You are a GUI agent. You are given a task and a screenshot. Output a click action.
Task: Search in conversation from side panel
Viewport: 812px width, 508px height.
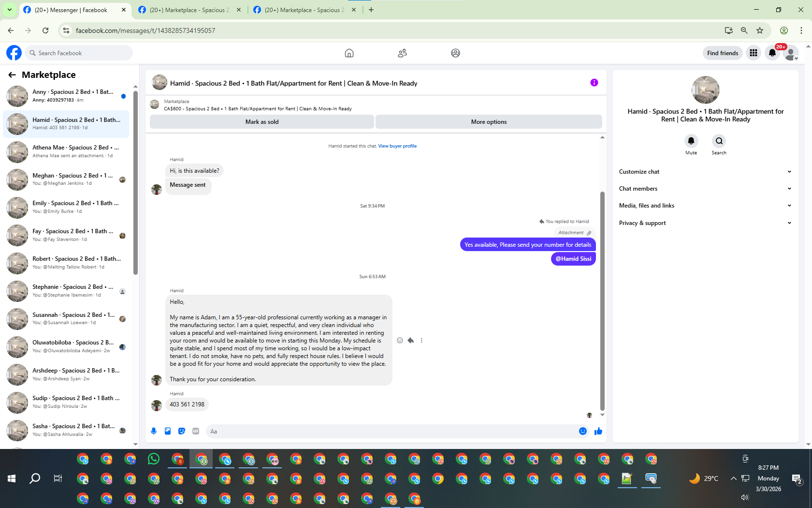(719, 141)
